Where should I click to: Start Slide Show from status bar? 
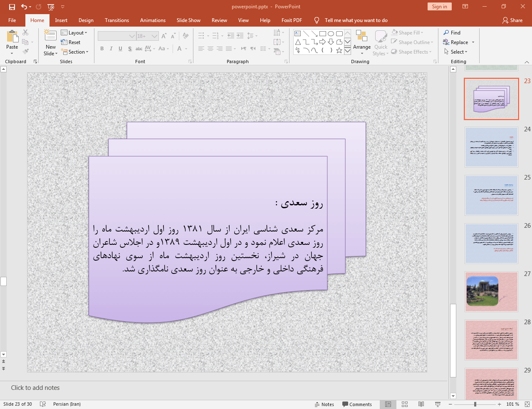click(x=438, y=404)
